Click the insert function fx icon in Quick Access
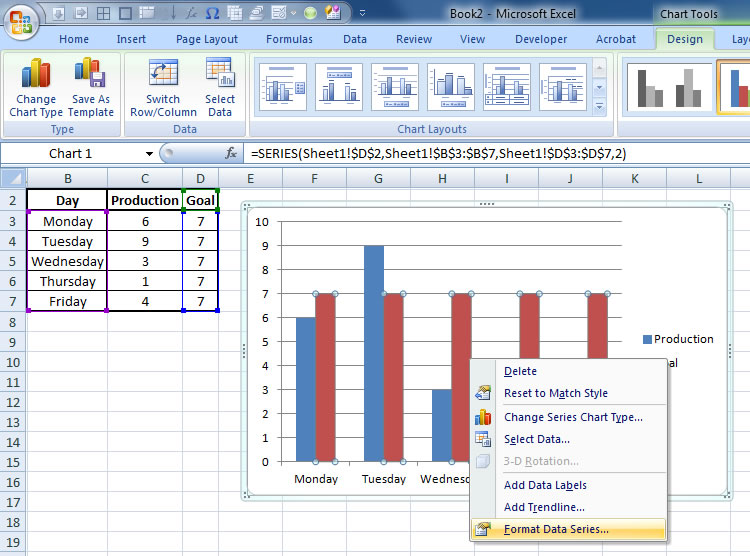This screenshot has width=750, height=556. pyautogui.click(x=191, y=13)
